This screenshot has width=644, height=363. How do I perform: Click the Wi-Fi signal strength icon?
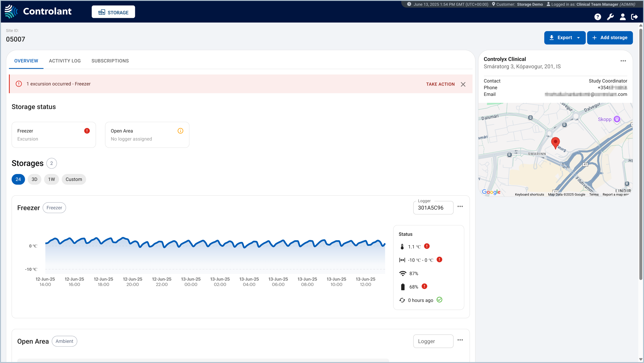coord(403,273)
